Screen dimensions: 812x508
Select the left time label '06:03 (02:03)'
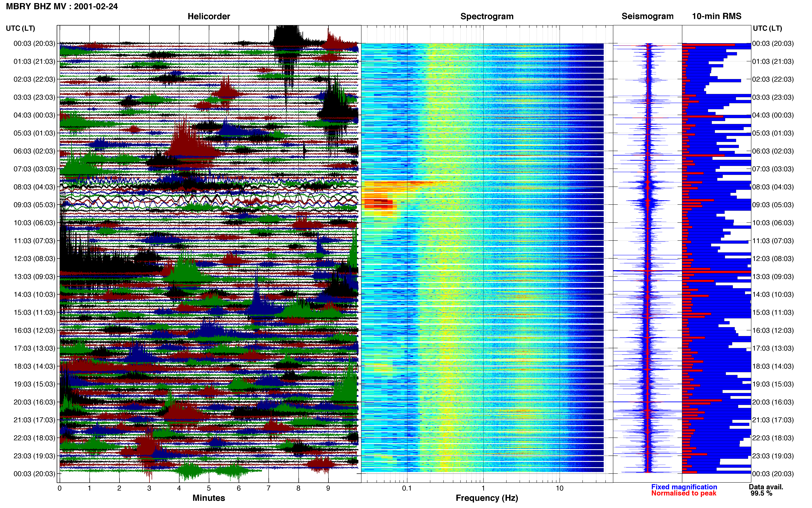(x=34, y=151)
